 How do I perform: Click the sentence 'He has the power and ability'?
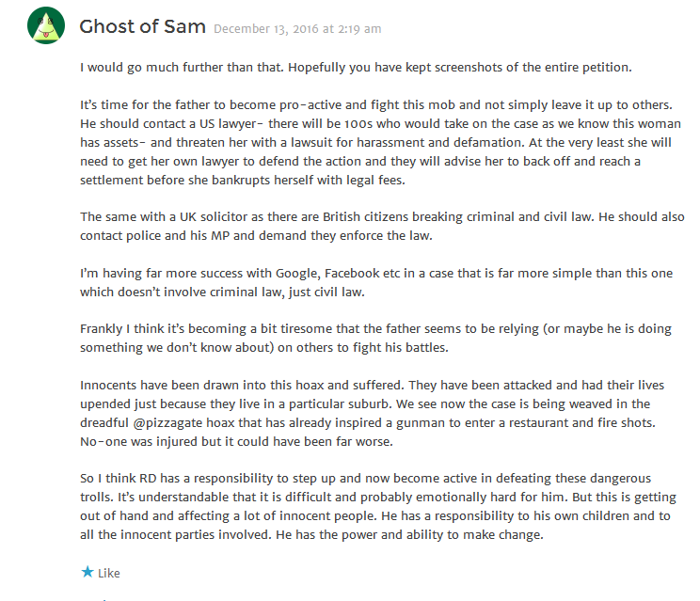pyautogui.click(x=409, y=534)
